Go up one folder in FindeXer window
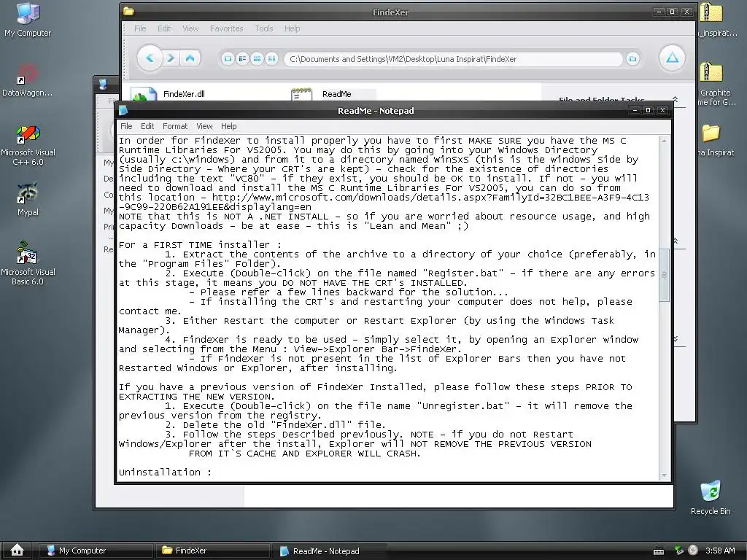 pyautogui.click(x=190, y=58)
